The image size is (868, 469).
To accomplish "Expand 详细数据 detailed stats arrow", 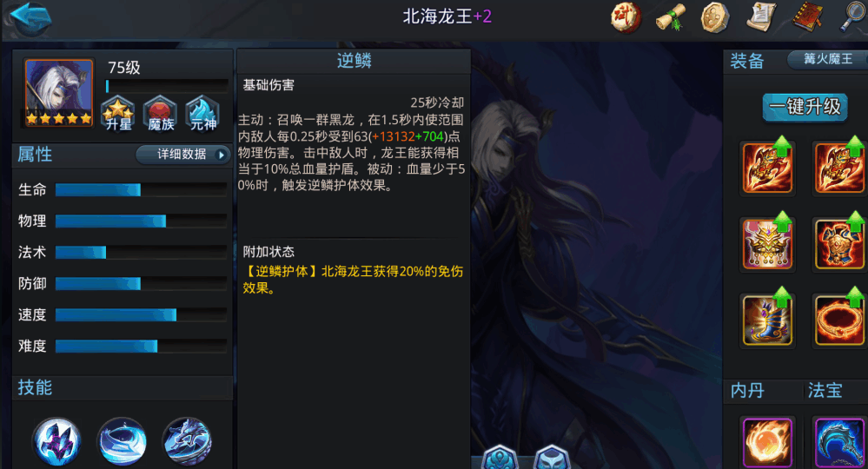I will coord(183,155).
